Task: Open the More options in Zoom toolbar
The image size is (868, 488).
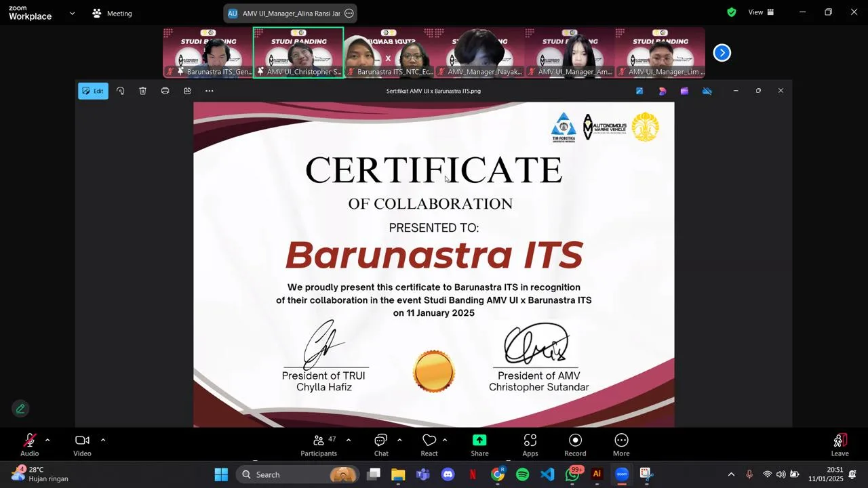Action: [x=621, y=445]
